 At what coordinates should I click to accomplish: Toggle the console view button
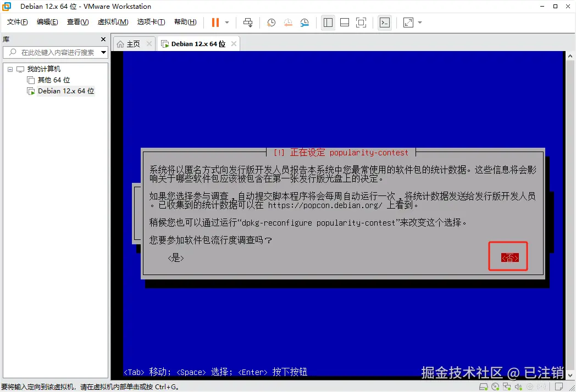tap(385, 23)
